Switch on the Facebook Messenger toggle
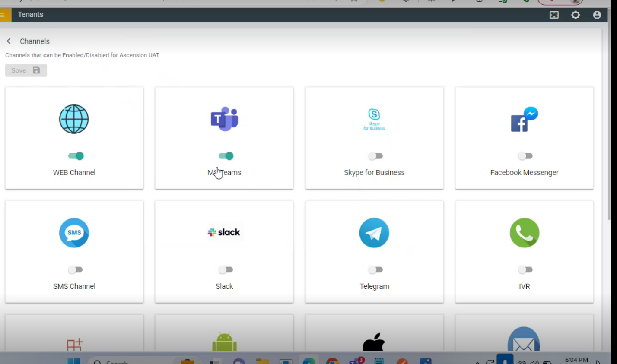 (525, 156)
